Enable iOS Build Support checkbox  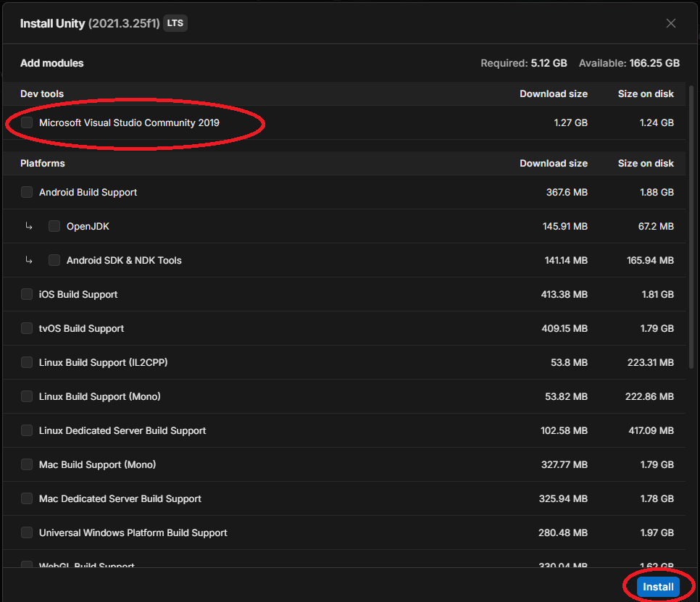point(27,294)
